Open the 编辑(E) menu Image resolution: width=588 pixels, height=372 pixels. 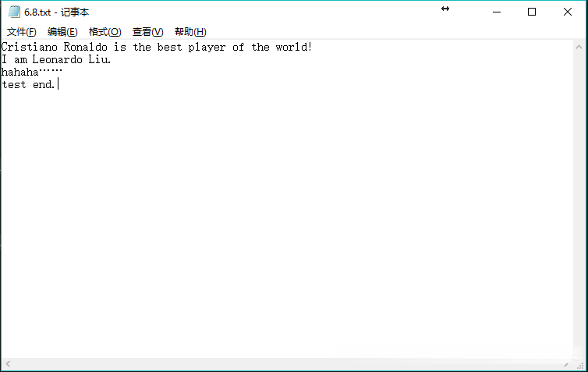[x=62, y=32]
